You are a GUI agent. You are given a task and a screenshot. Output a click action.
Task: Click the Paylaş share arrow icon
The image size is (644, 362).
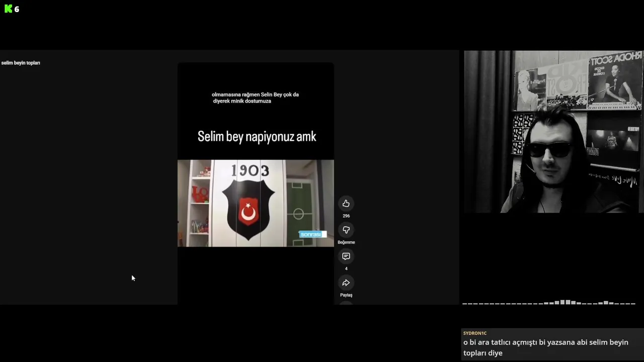[x=346, y=283]
